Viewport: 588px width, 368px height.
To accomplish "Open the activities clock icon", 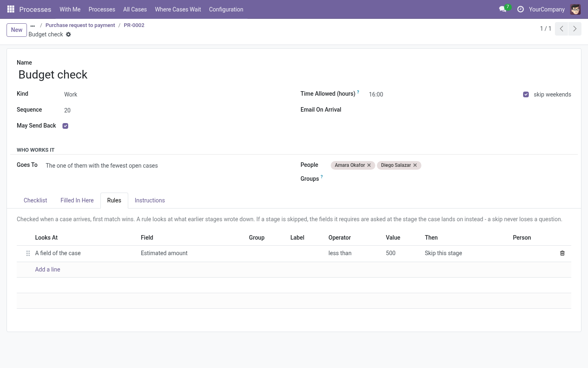I will click(x=520, y=9).
